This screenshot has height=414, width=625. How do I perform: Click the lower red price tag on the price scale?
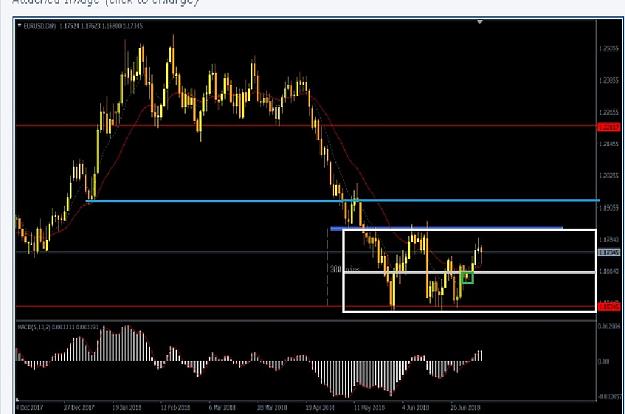pyautogui.click(x=609, y=306)
